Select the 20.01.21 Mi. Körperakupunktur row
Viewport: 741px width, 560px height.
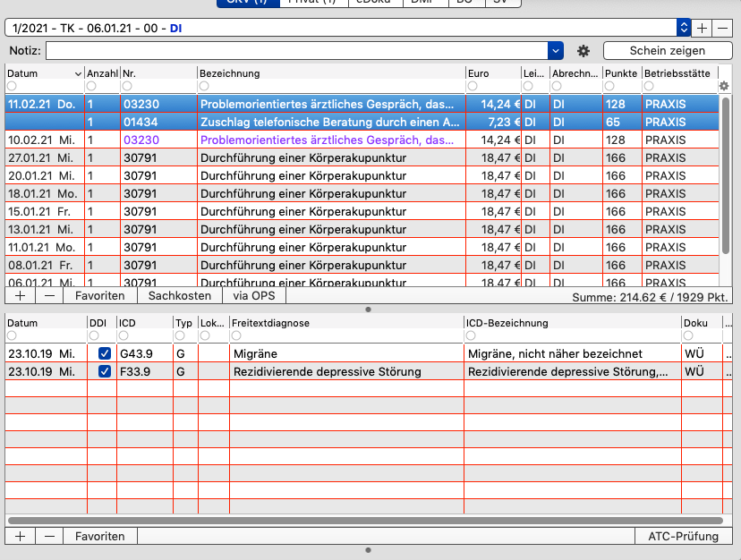point(362,176)
